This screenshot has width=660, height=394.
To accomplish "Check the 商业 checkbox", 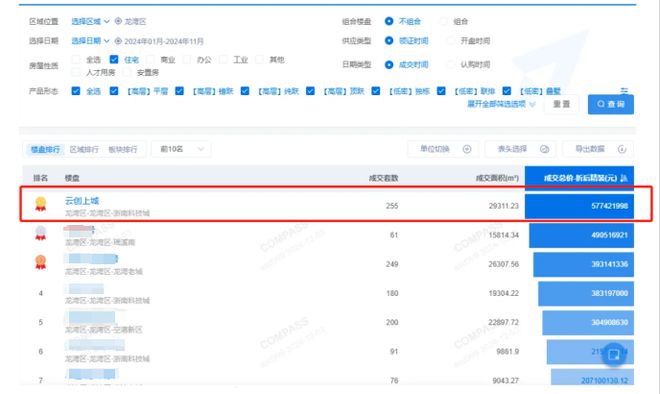I will click(151, 60).
